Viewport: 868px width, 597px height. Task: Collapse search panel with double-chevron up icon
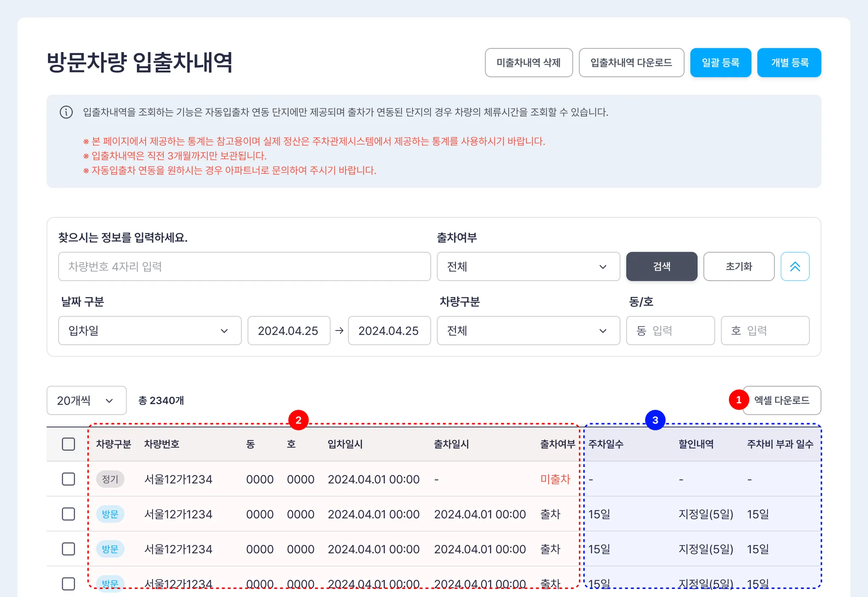point(795,267)
